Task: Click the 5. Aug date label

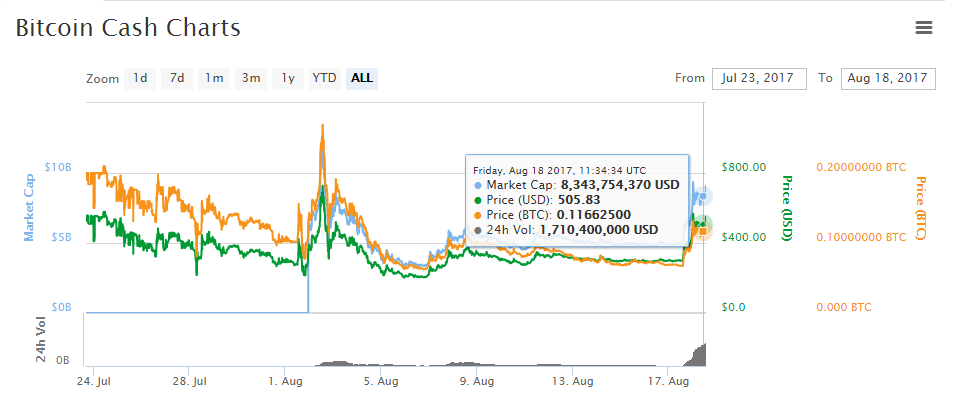Action: click(380, 381)
